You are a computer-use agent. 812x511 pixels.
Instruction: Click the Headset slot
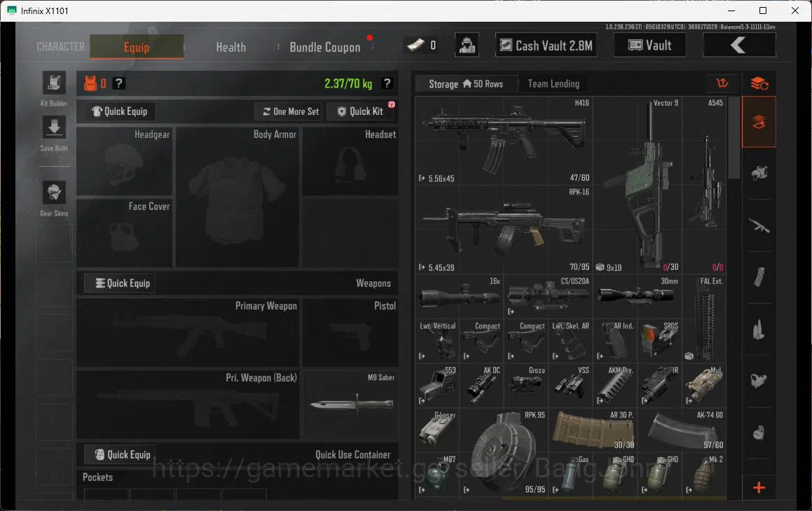350,161
